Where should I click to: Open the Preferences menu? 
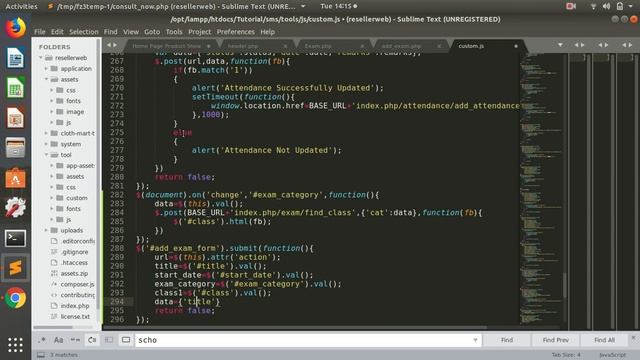coord(236,32)
